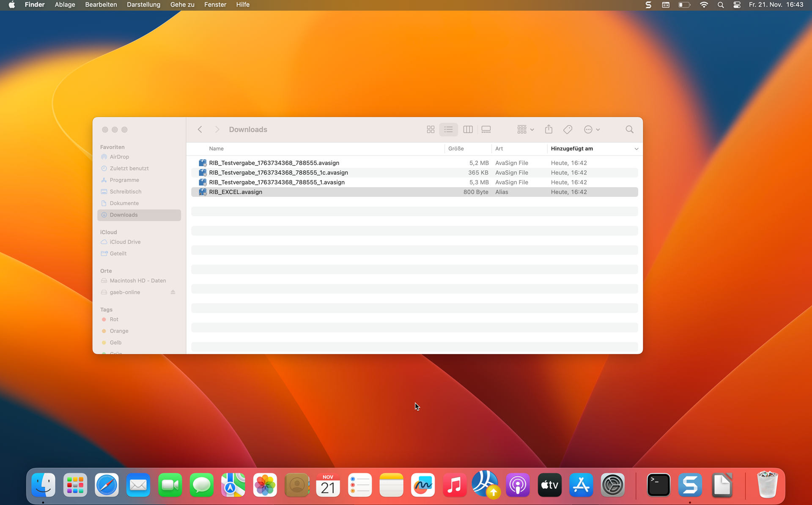812x505 pixels.
Task: Open Safari from the Dock
Action: tap(107, 485)
